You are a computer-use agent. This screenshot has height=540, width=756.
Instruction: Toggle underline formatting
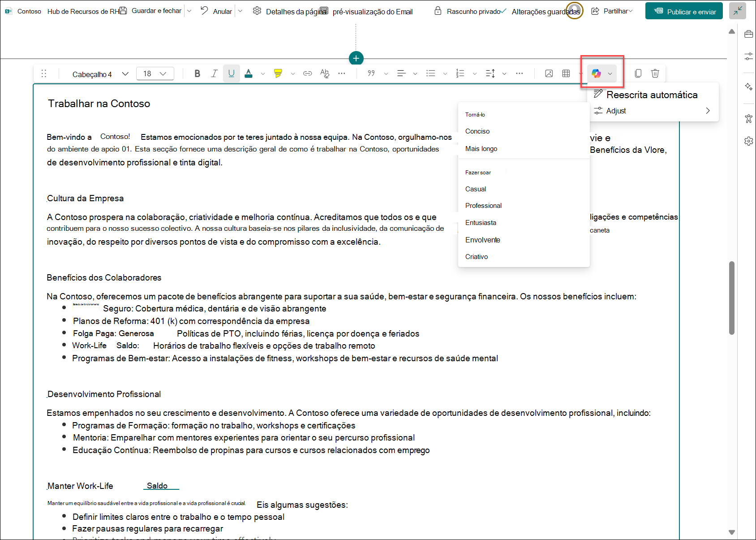point(232,73)
